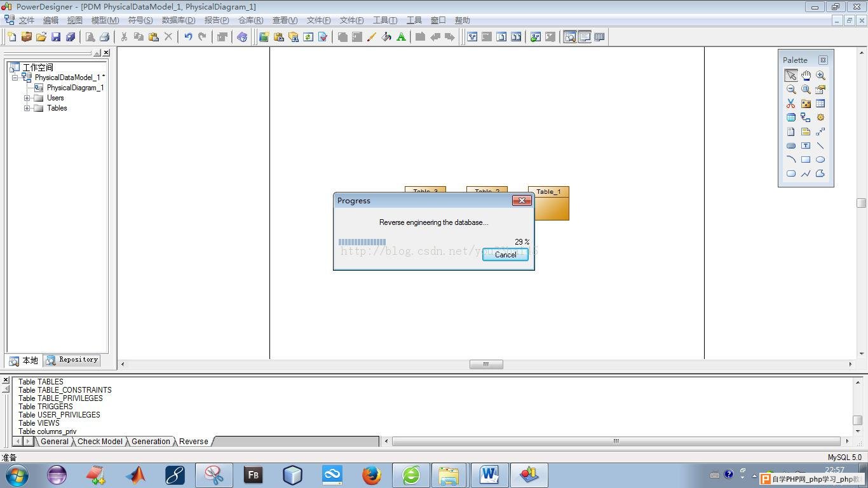
Task: Click the Undo arrow in the toolbar
Action: pyautogui.click(x=188, y=37)
